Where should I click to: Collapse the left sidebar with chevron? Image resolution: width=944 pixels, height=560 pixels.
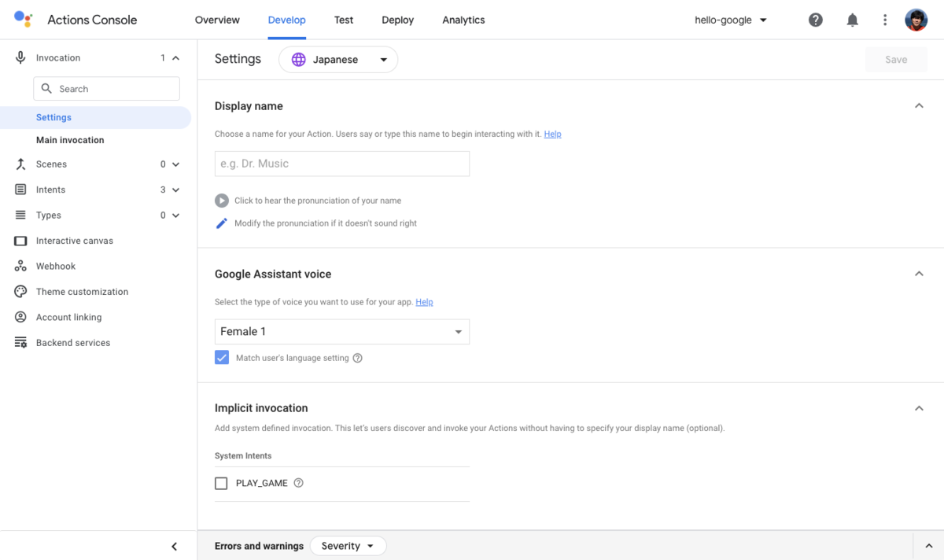click(175, 547)
